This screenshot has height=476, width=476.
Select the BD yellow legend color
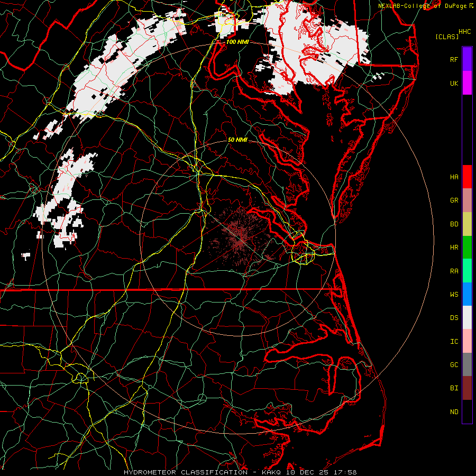click(x=467, y=224)
